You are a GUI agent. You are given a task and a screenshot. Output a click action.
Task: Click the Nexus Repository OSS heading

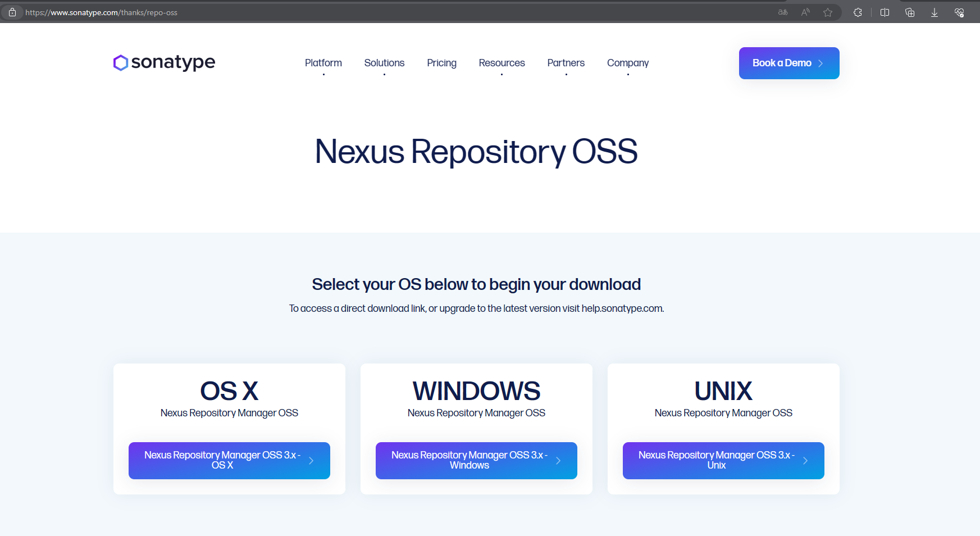[476, 152]
